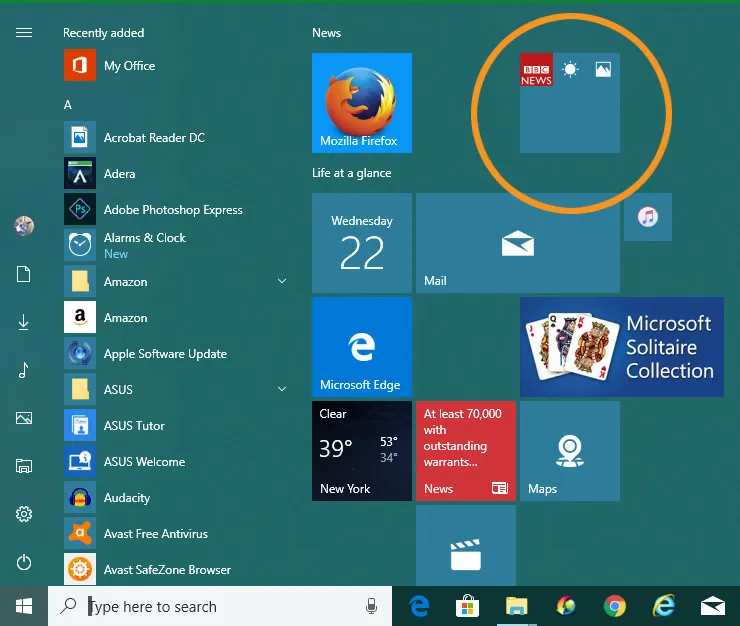Open Microsoft Edge tile
Image resolution: width=740 pixels, height=626 pixels.
tap(362, 347)
